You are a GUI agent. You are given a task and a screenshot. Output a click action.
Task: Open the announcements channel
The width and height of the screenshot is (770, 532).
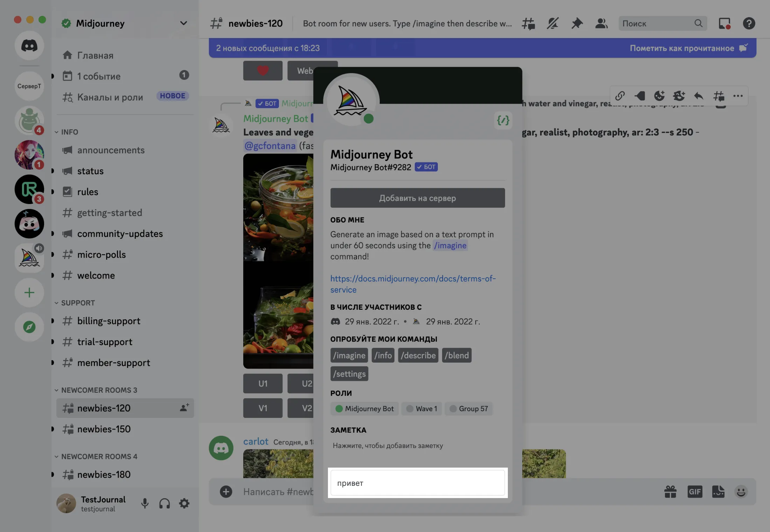pos(125,150)
